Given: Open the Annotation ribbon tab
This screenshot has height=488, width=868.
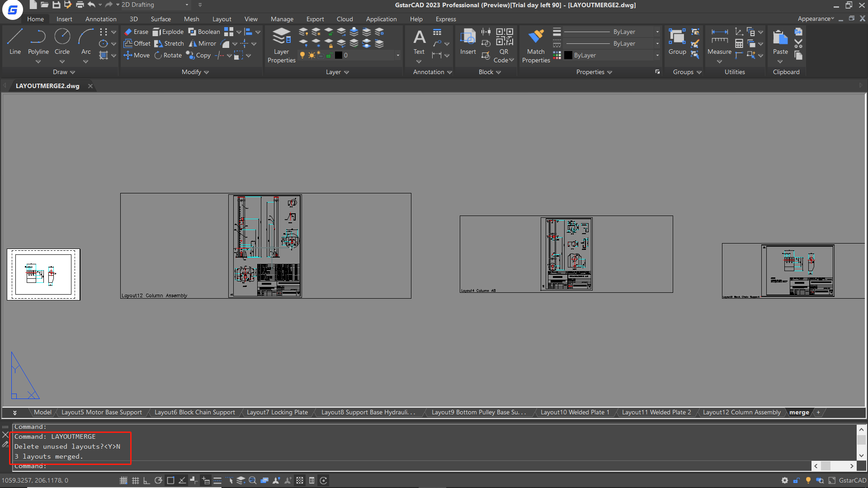Looking at the screenshot, I should click(101, 19).
